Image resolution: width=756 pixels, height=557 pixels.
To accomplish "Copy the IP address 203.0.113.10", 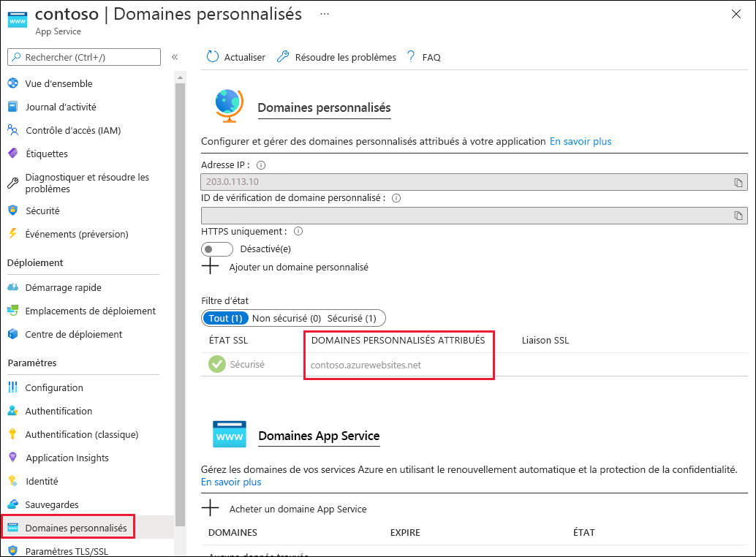I will pyautogui.click(x=740, y=182).
